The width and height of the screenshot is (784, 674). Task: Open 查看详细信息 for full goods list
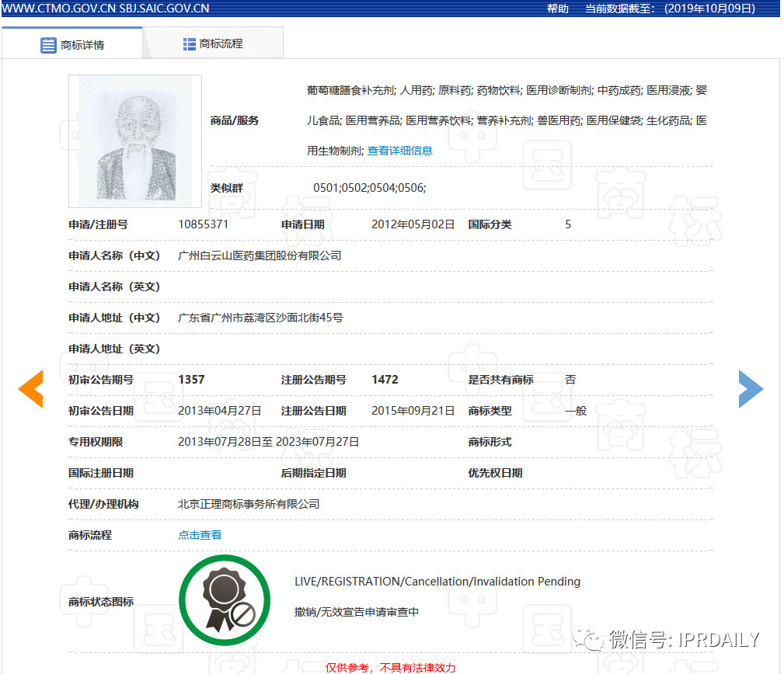point(399,150)
